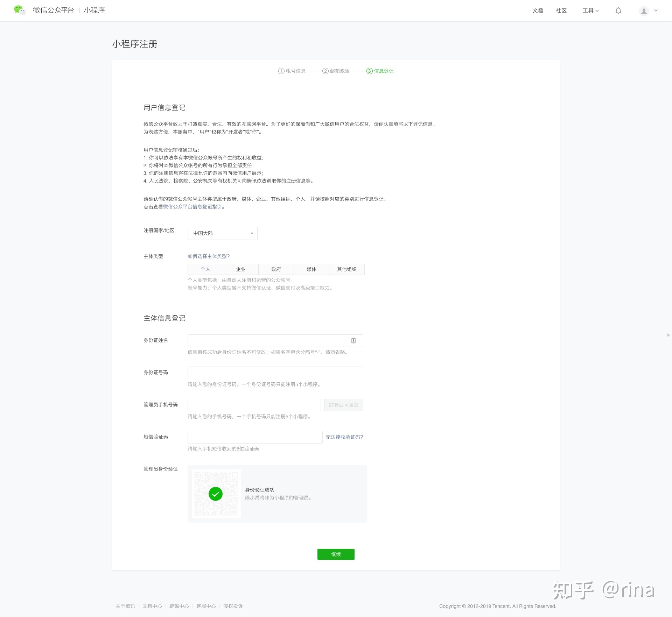Click the ID card icon in the name field

point(353,341)
